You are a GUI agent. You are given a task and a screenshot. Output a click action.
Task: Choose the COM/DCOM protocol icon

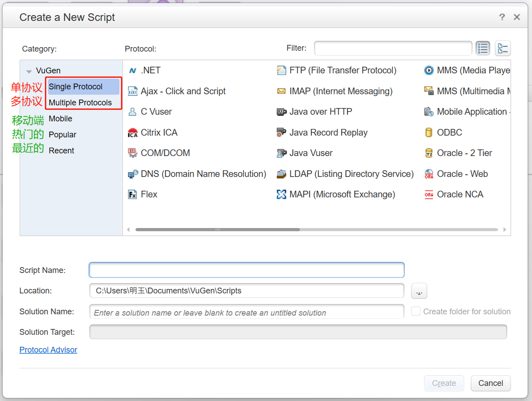pos(133,153)
